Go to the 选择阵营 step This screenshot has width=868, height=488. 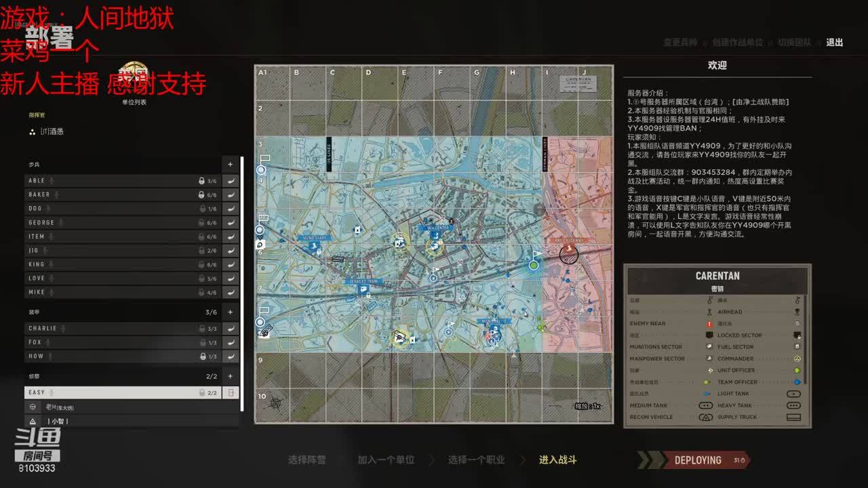(307, 460)
